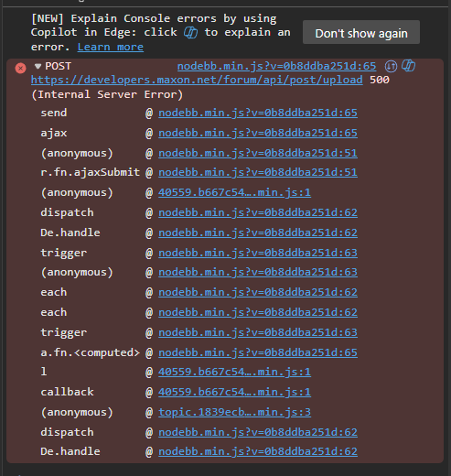This screenshot has height=476, width=451.
Task: Open source link for r.fn.ajaxSubmit frame
Action: click(258, 172)
